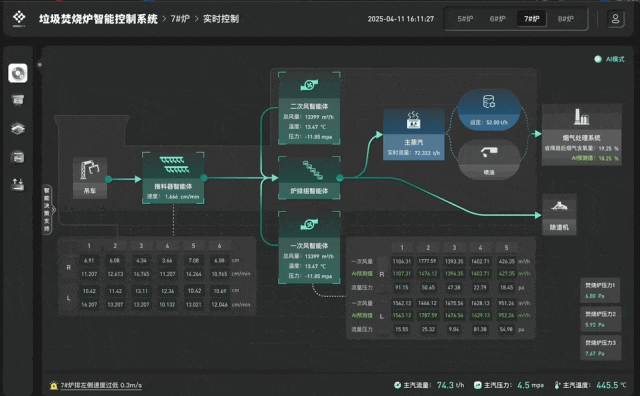Screen dimensions: 640x396
Task: Click the 焚烧炉压力1 value card
Action: (x=600, y=291)
